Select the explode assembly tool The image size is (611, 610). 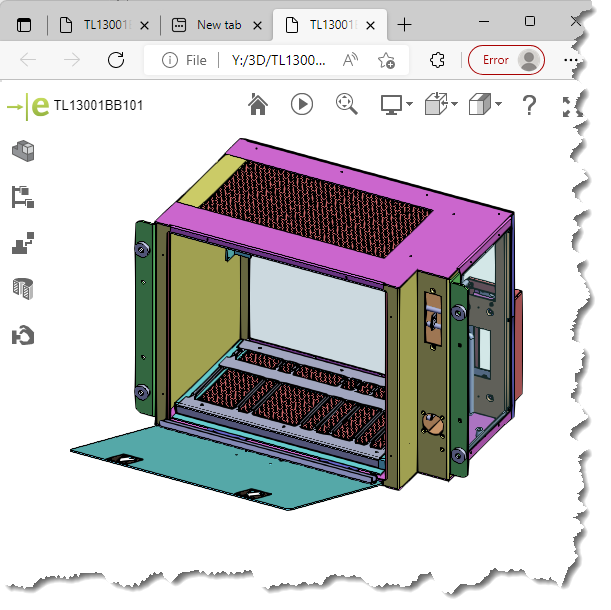[22, 242]
